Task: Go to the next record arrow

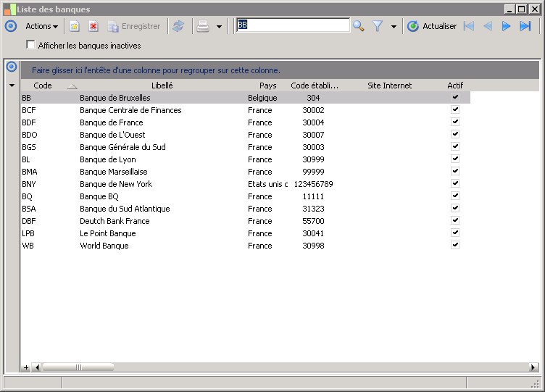Action: [507, 26]
